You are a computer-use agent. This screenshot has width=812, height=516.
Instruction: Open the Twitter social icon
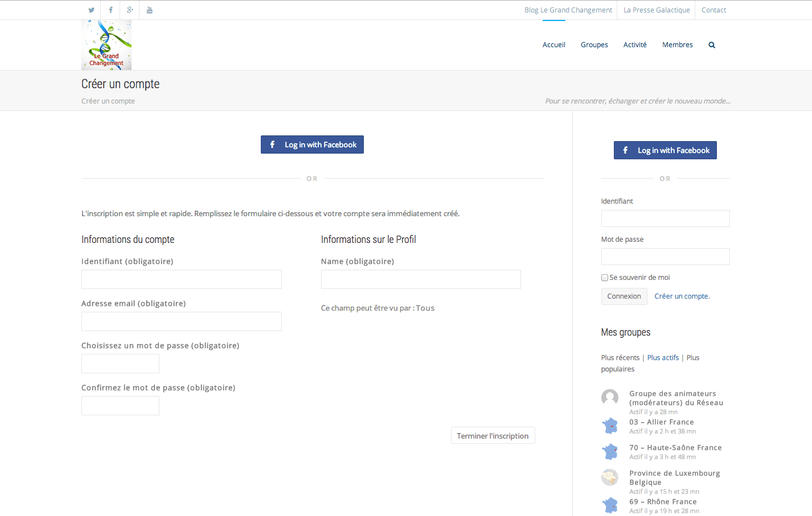pos(91,10)
